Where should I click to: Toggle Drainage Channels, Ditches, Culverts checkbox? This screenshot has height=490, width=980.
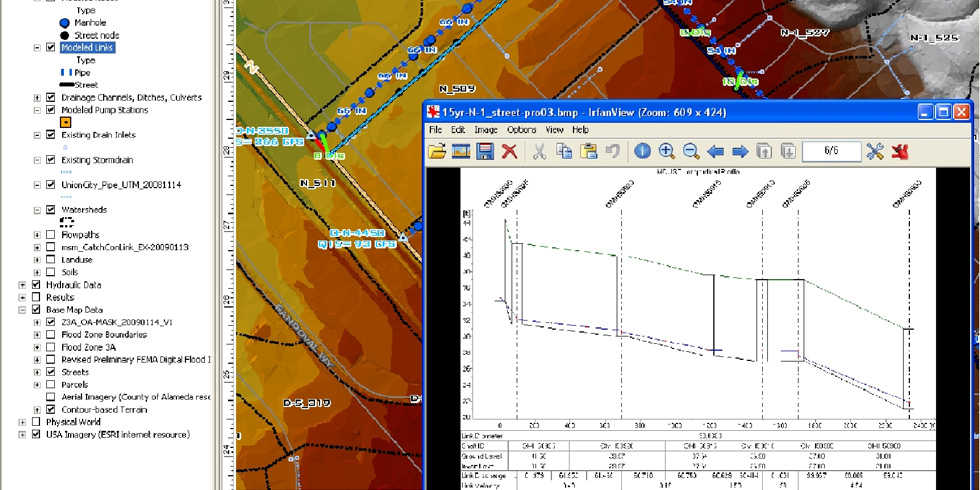(51, 98)
